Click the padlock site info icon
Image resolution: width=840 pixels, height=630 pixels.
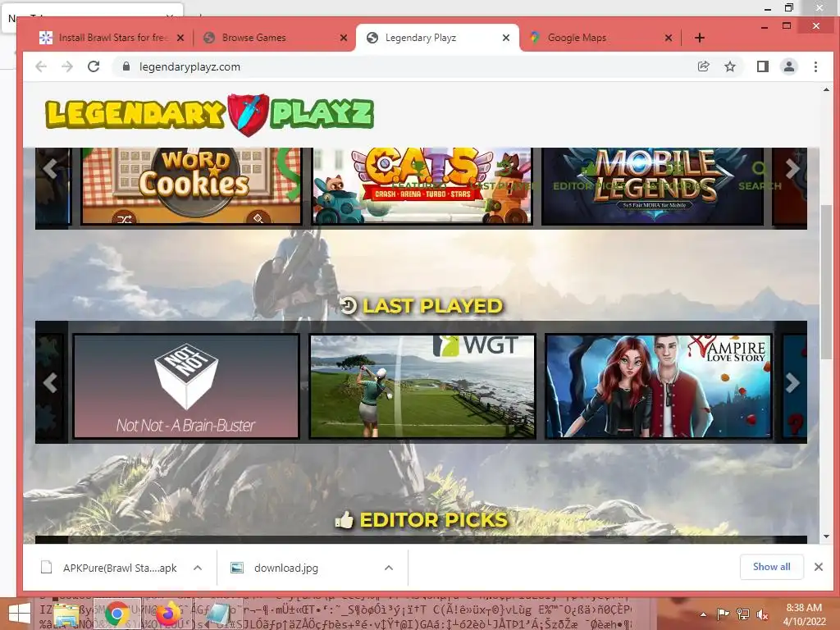click(126, 66)
